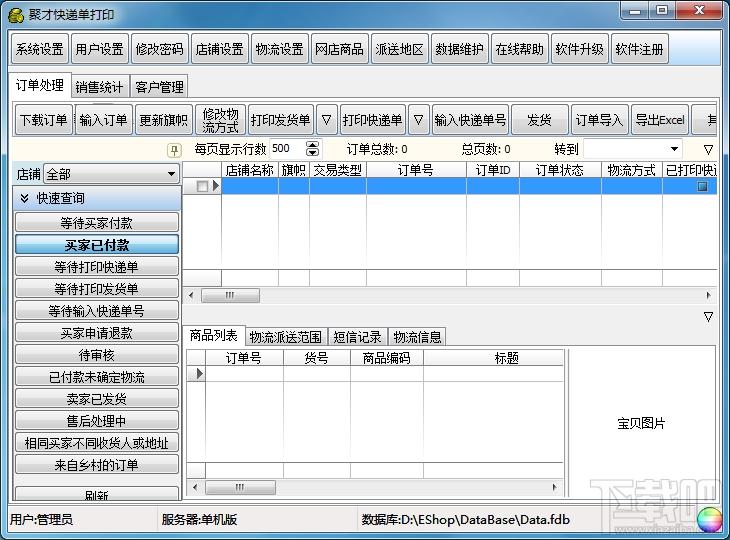The height and width of the screenshot is (540, 730).
Task: Click the 修改密码 button
Action: click(x=160, y=49)
